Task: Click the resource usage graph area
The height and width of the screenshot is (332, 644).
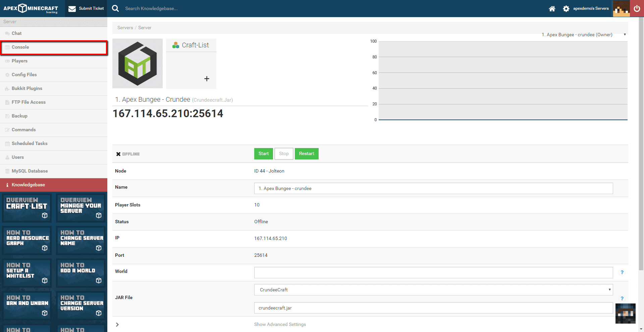Action: click(503, 81)
